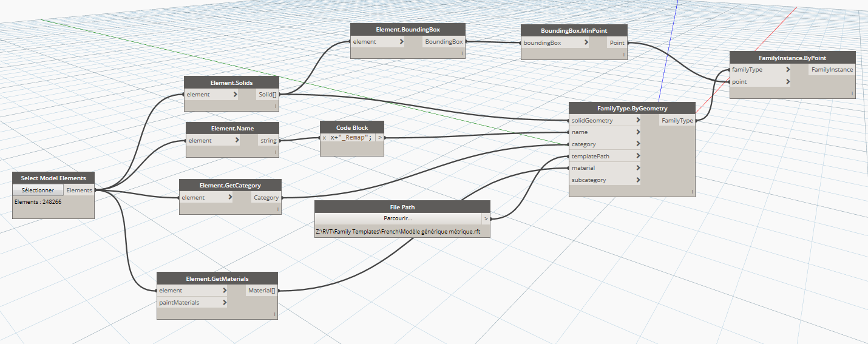Viewport: 868px width, 344px height.
Task: Click chevron on the templatePath input port
Action: tap(638, 157)
